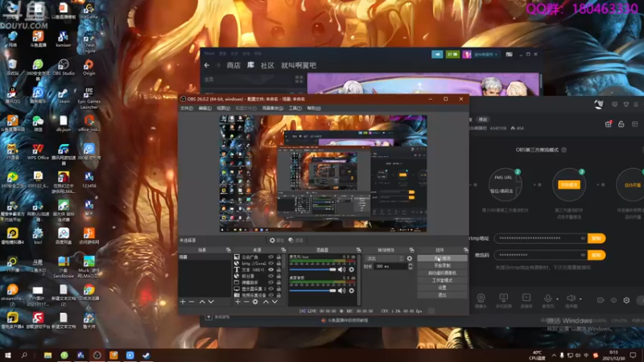
Task: Click the microphone icon in Douyu bottom bar
Action: pyautogui.click(x=547, y=298)
